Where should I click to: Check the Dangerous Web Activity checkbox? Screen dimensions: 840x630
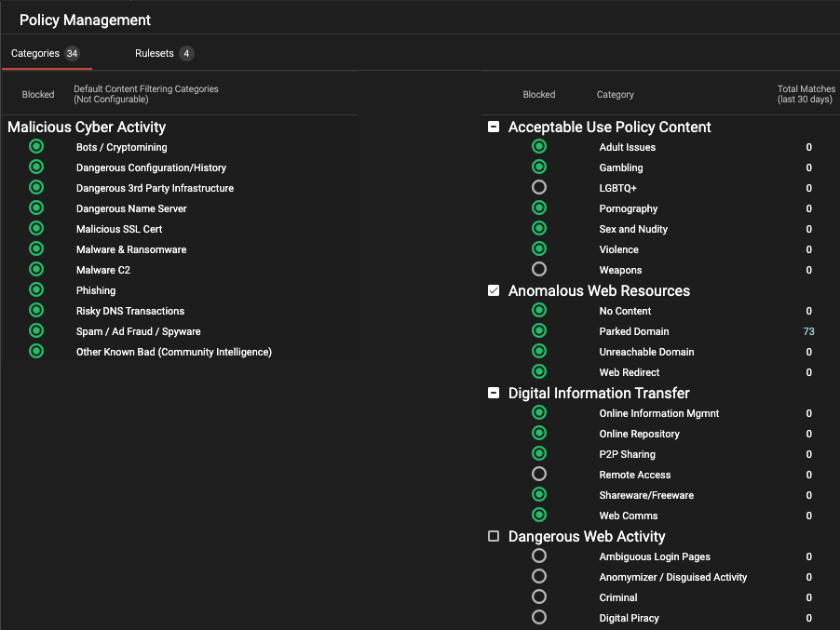[494, 537]
